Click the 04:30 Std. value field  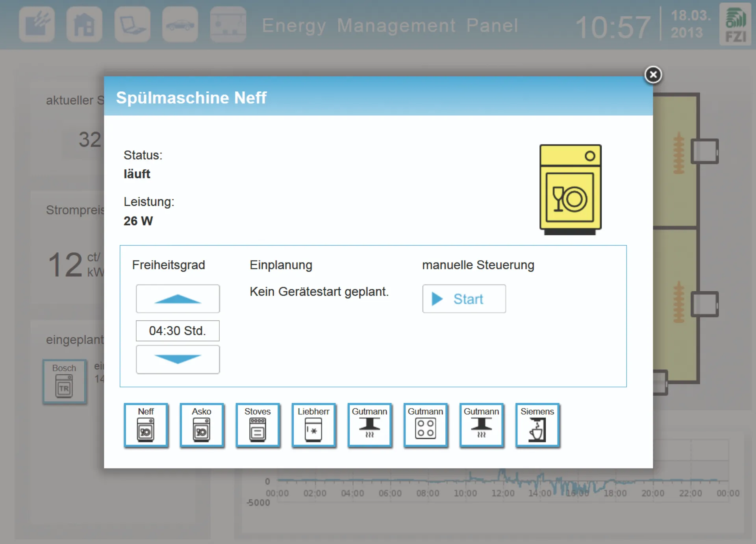click(x=178, y=331)
